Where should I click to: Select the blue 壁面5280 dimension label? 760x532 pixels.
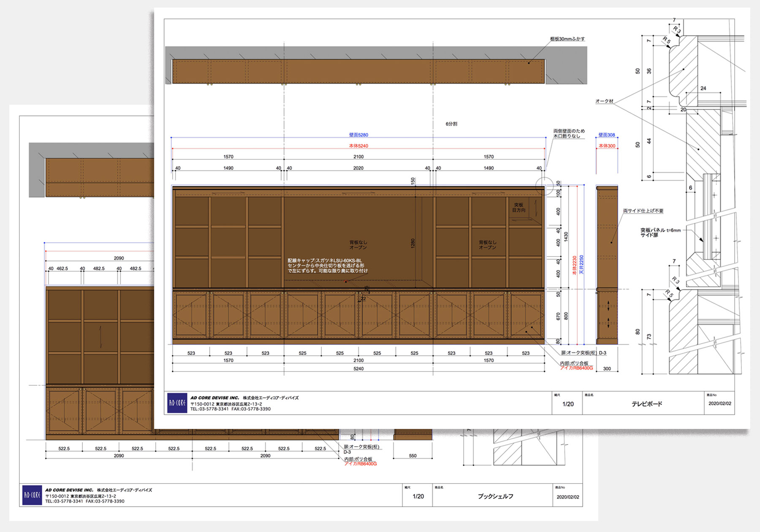coord(358,135)
